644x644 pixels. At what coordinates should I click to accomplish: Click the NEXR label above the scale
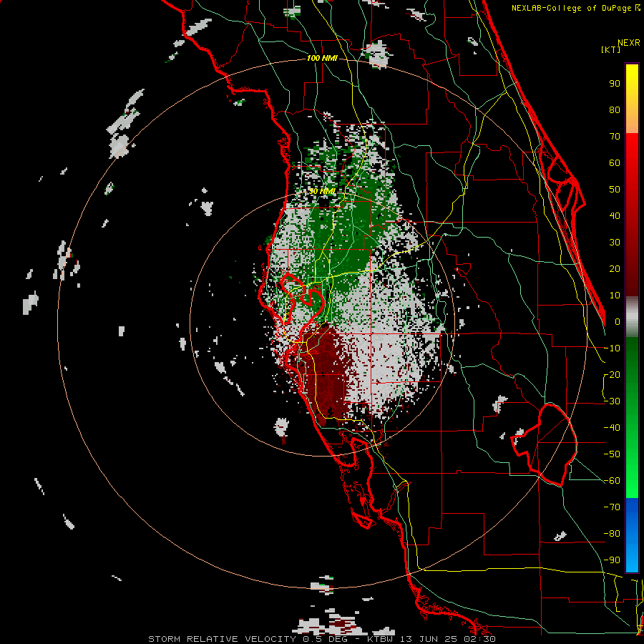click(x=628, y=43)
